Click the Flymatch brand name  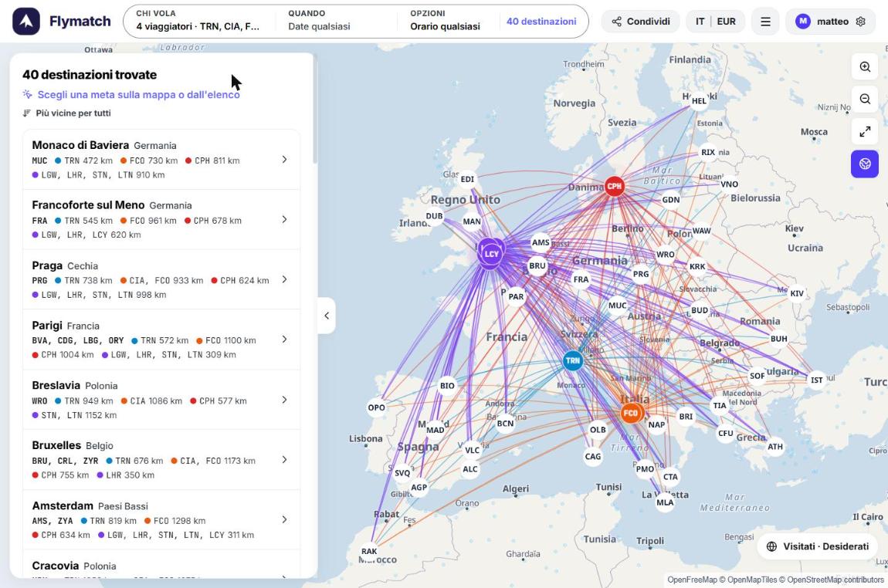[80, 22]
